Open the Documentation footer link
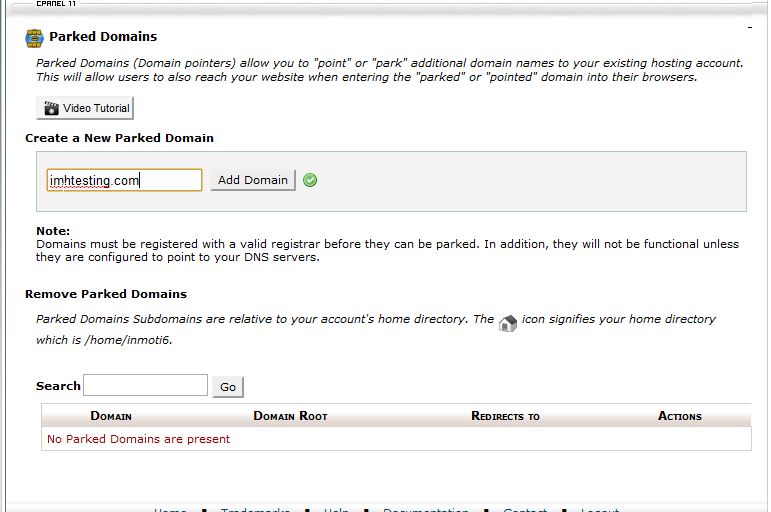The height and width of the screenshot is (512, 771). [x=425, y=509]
